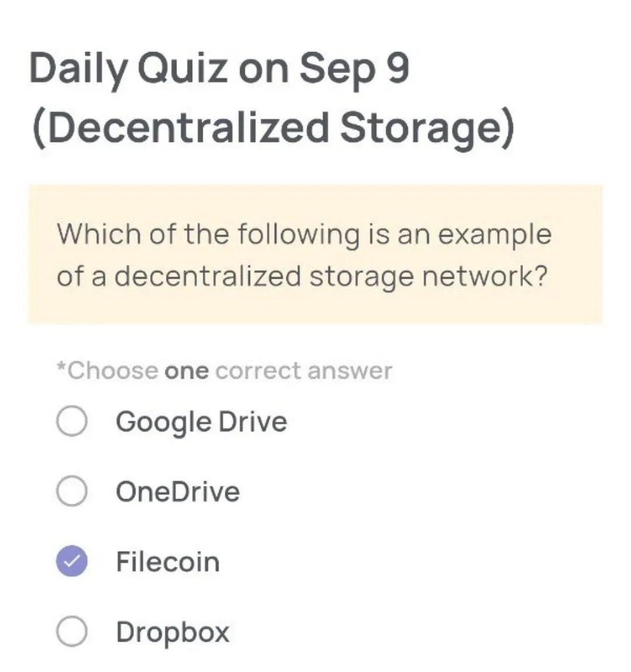The height and width of the screenshot is (672, 631).
Task: Click the empty circle next to Dropbox
Action: pos(71,631)
